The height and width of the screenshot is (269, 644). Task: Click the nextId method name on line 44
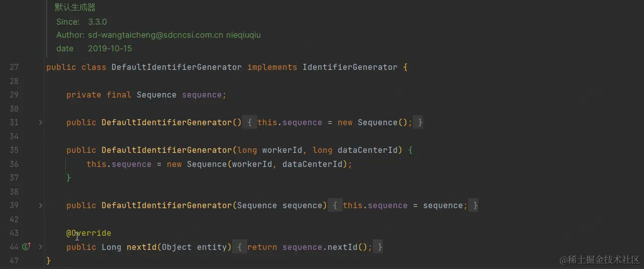point(142,247)
